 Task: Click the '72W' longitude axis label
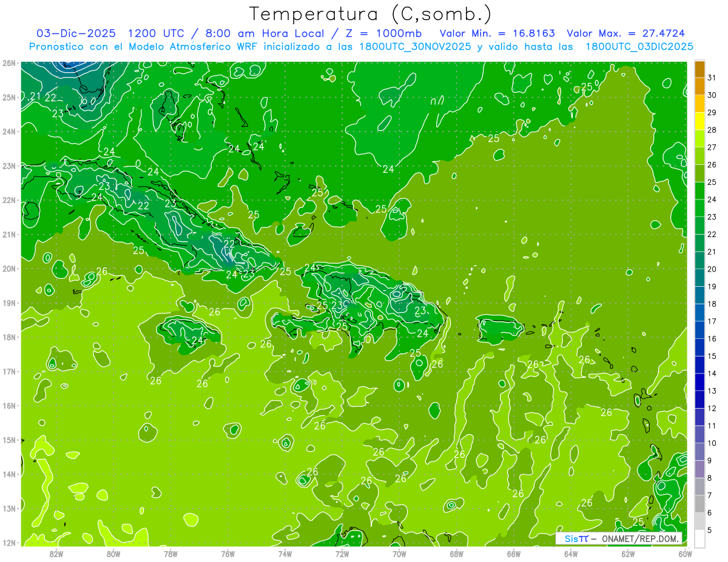342,554
